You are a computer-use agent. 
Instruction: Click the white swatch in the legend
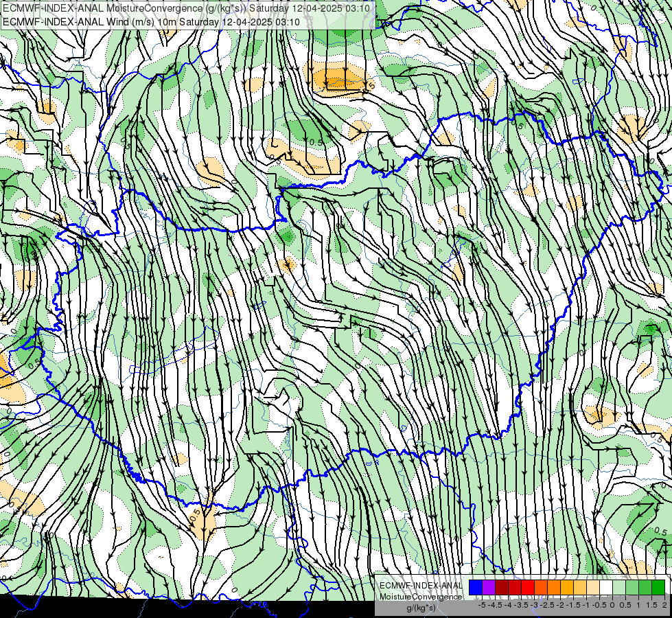[606, 588]
